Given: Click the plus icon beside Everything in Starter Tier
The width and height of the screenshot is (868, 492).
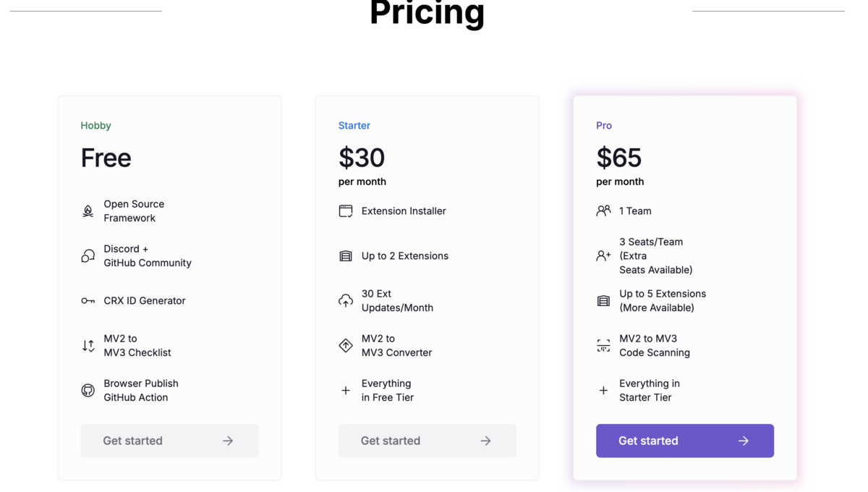Looking at the screenshot, I should click(603, 391).
